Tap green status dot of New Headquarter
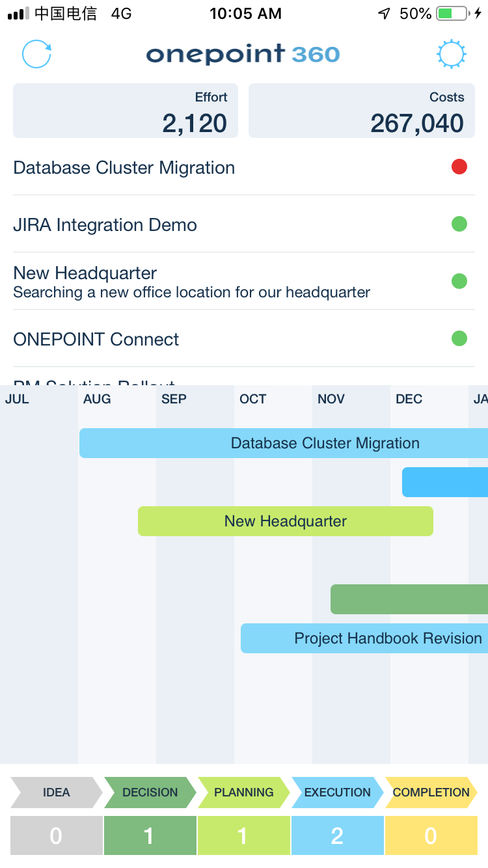 point(459,281)
